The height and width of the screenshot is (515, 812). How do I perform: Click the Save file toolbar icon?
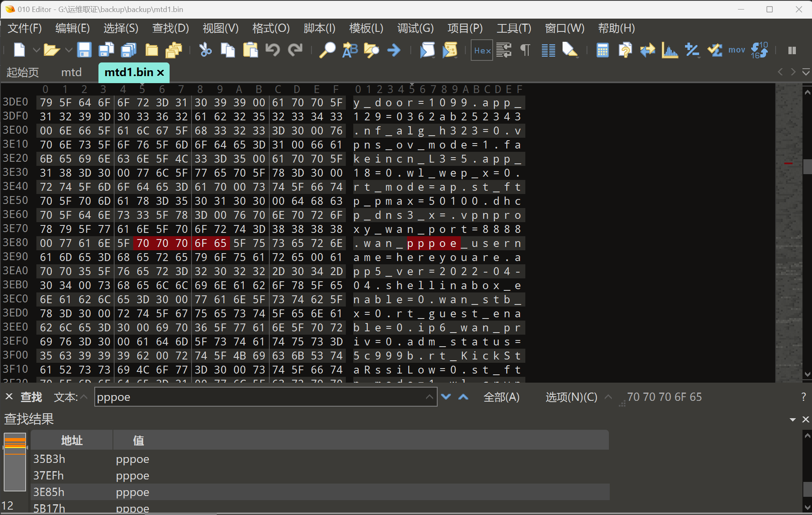[84, 50]
